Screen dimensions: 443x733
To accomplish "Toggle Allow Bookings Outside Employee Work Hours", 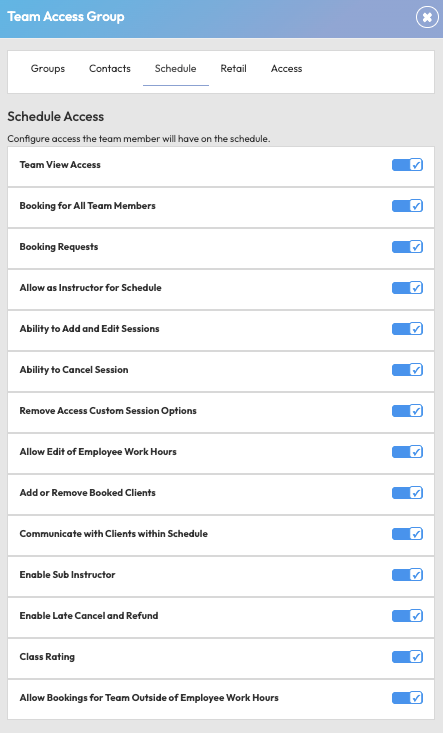I will click(407, 698).
